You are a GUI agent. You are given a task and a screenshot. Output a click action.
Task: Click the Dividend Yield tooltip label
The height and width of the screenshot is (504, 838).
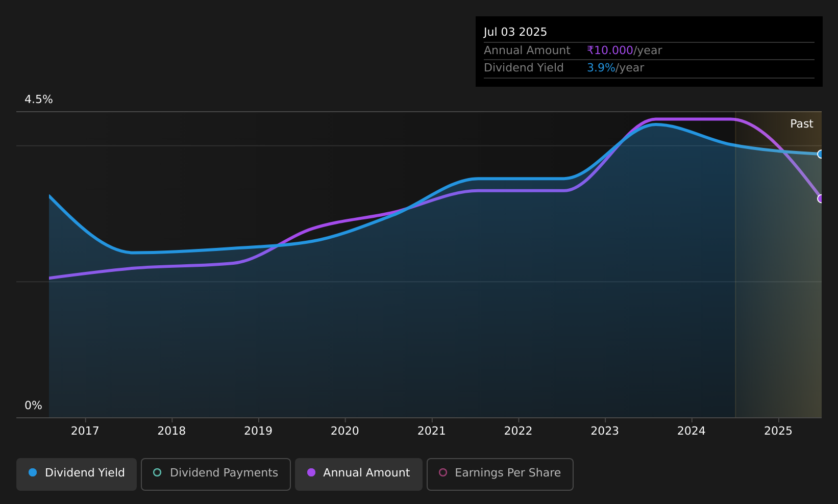click(524, 68)
